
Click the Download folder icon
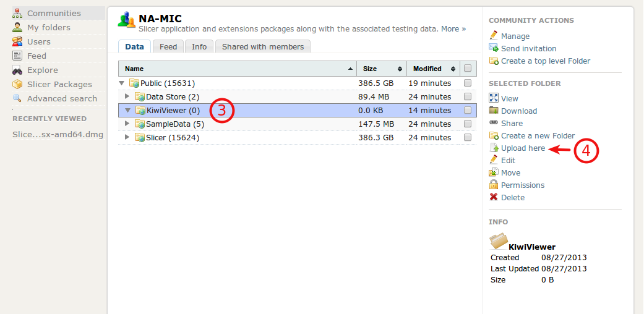494,111
